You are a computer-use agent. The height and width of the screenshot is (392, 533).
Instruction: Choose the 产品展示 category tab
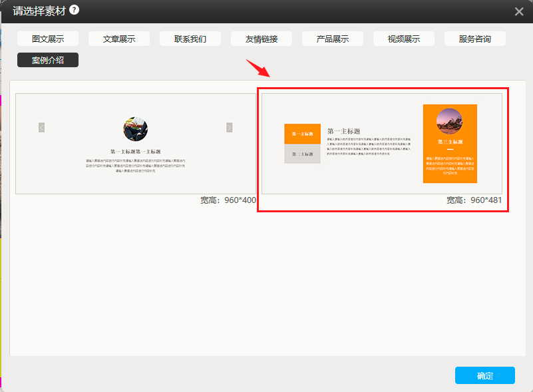click(x=333, y=39)
